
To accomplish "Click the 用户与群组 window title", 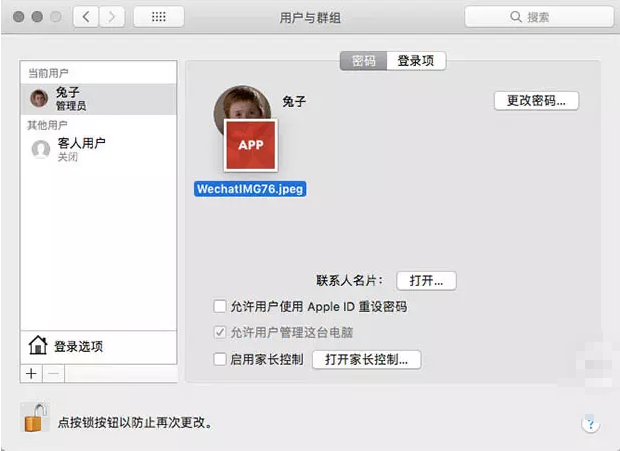I will point(310,18).
